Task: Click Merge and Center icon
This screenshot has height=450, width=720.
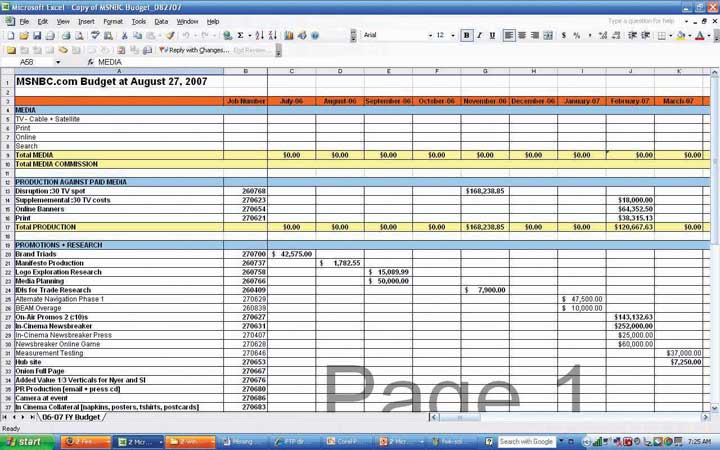Action: [548, 35]
